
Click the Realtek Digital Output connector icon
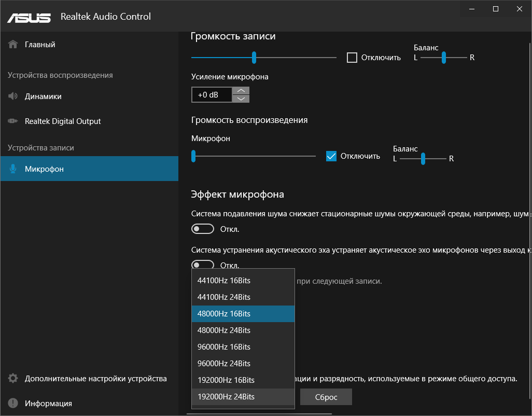(x=13, y=121)
